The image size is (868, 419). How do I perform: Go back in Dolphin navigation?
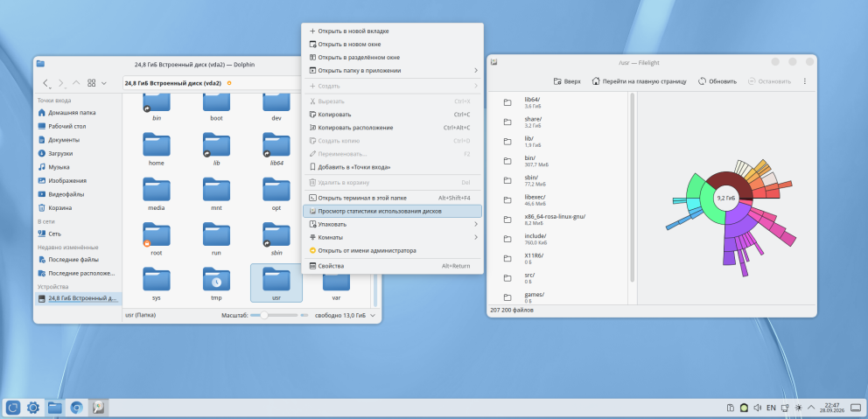point(46,83)
